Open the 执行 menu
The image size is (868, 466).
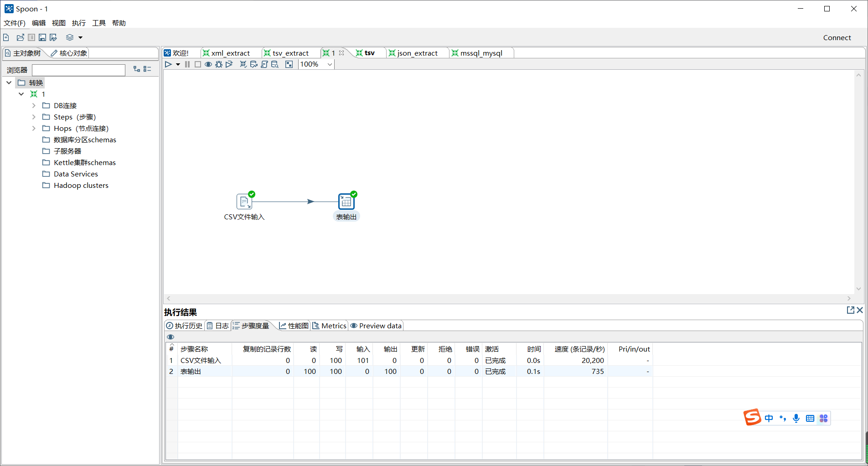(79, 23)
